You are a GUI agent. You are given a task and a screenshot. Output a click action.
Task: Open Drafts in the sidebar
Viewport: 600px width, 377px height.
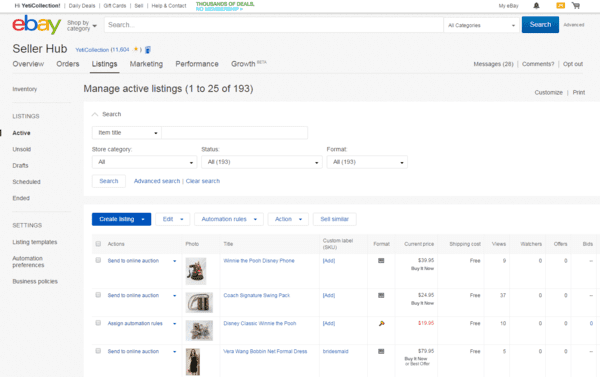pyautogui.click(x=20, y=166)
